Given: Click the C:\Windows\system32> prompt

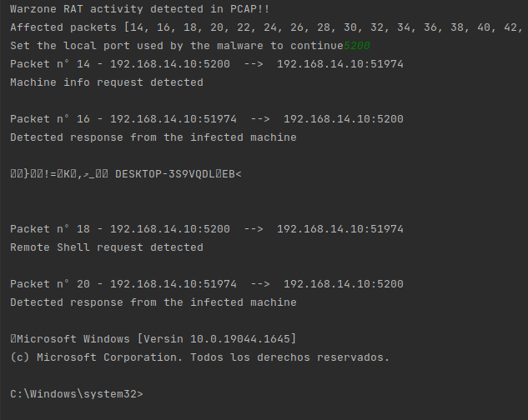Looking at the screenshot, I should [77, 394].
